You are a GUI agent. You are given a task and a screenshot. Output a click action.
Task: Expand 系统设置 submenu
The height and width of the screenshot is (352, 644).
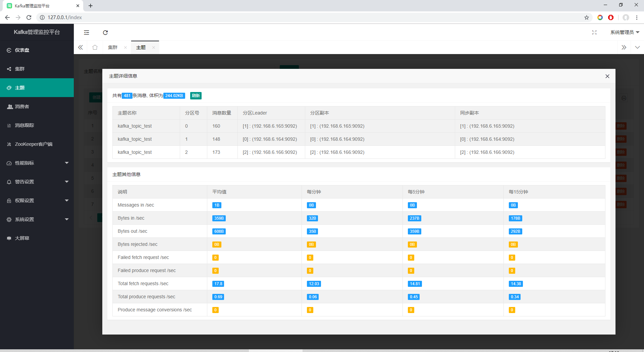(37, 219)
